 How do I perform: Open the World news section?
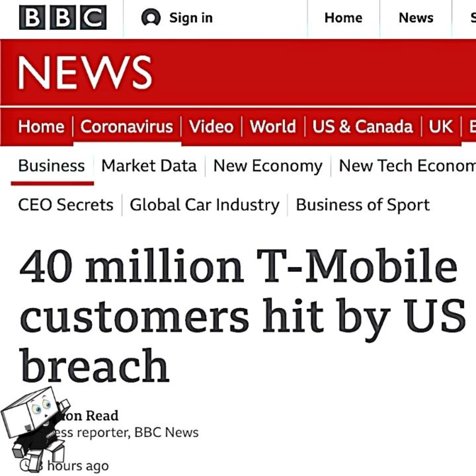point(273,127)
